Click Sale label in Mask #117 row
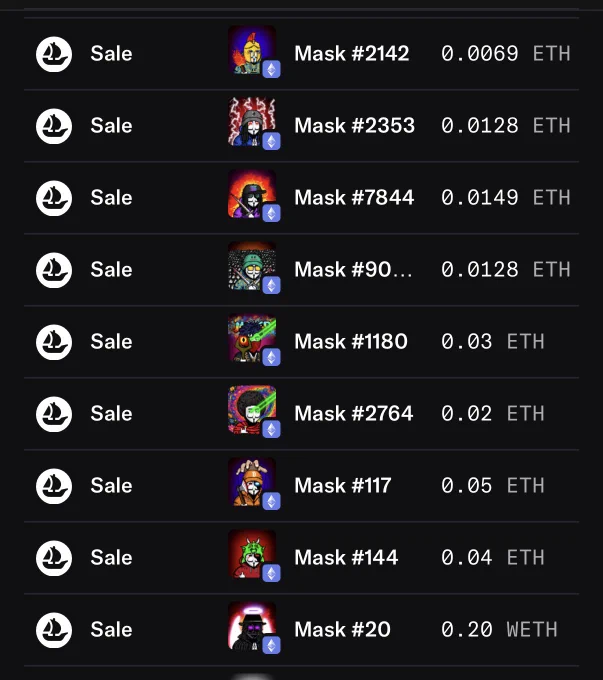603x680 pixels. pyautogui.click(x=111, y=486)
